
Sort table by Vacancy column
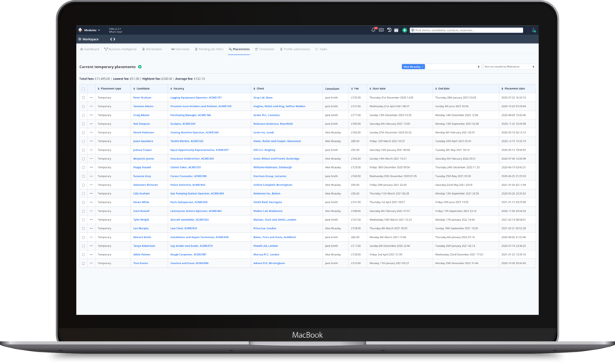coord(177,88)
